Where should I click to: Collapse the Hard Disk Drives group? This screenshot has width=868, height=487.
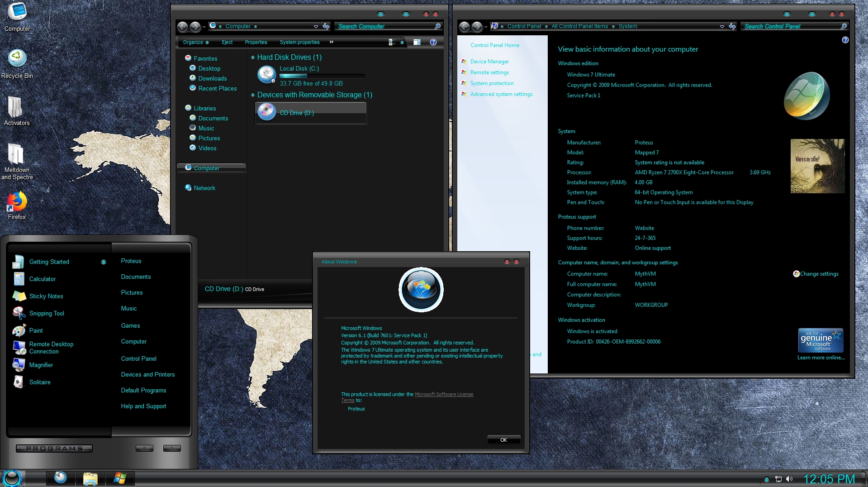pos(253,57)
